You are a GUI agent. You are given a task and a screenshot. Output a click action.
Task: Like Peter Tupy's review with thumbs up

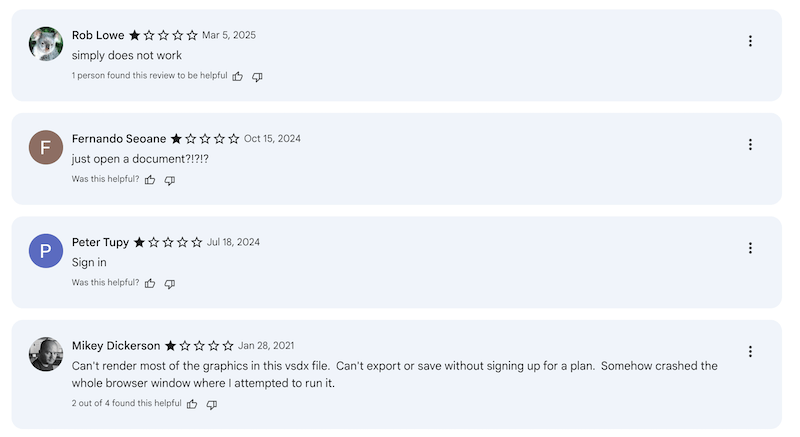pos(150,283)
